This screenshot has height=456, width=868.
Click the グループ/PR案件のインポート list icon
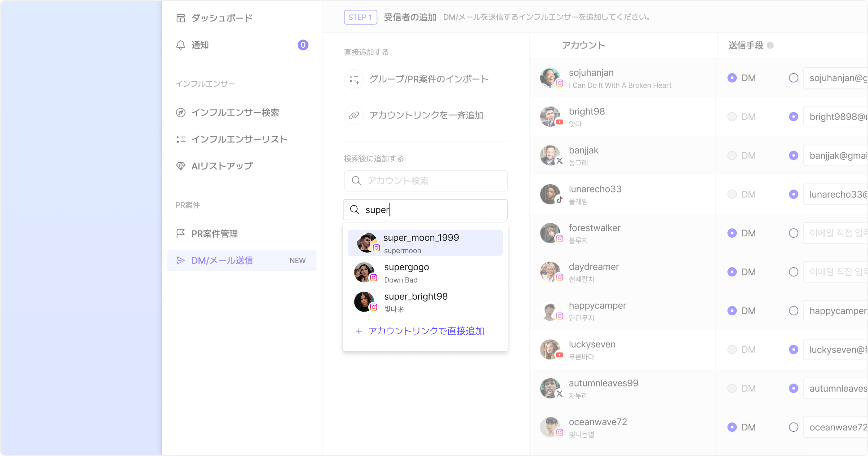(354, 79)
